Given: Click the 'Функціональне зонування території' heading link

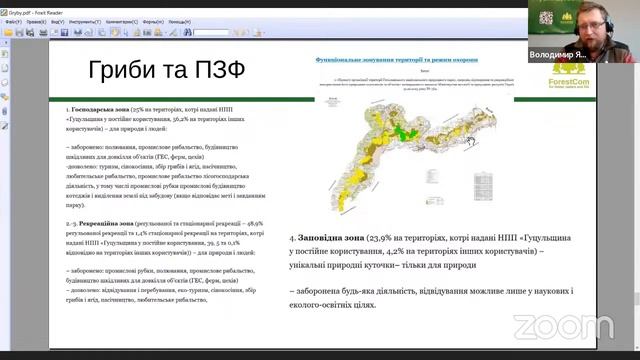Looking at the screenshot, I should pos(396,60).
